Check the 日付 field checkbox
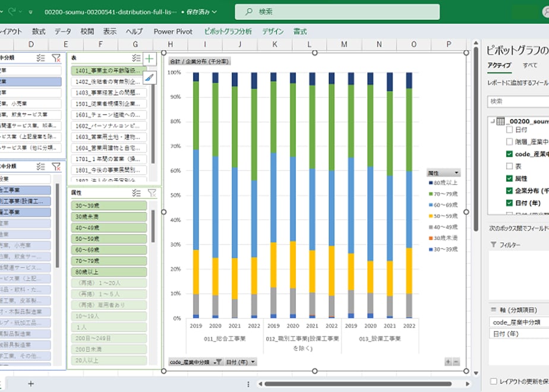This screenshot has height=392, width=549. (x=509, y=129)
